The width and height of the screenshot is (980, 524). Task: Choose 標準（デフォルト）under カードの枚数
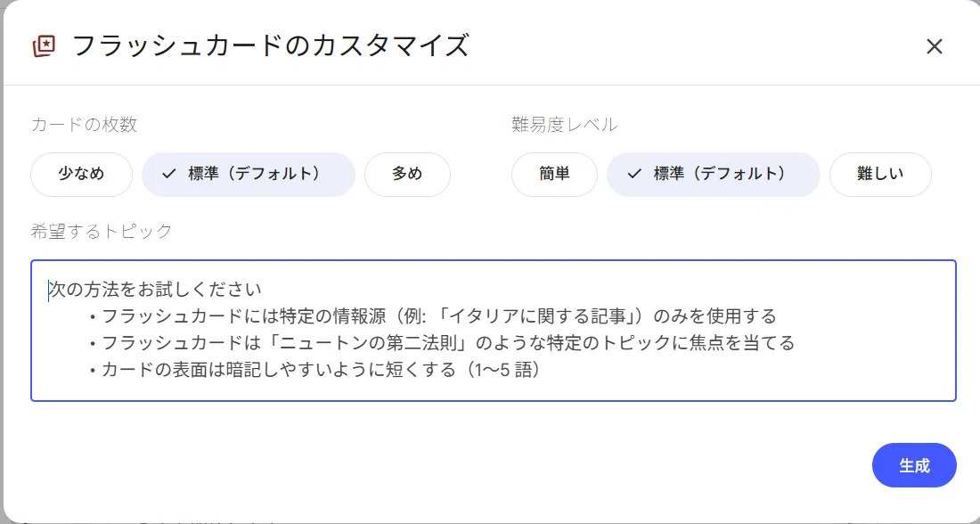pyautogui.click(x=249, y=175)
